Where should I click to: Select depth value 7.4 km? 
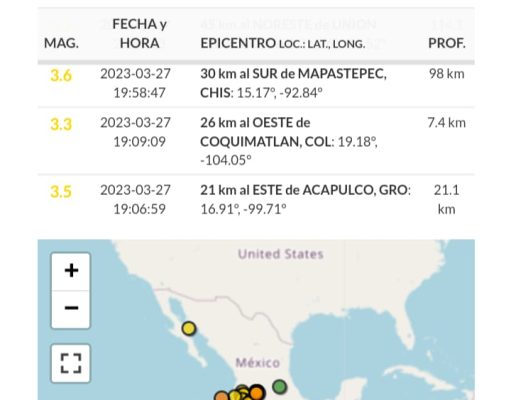447,123
